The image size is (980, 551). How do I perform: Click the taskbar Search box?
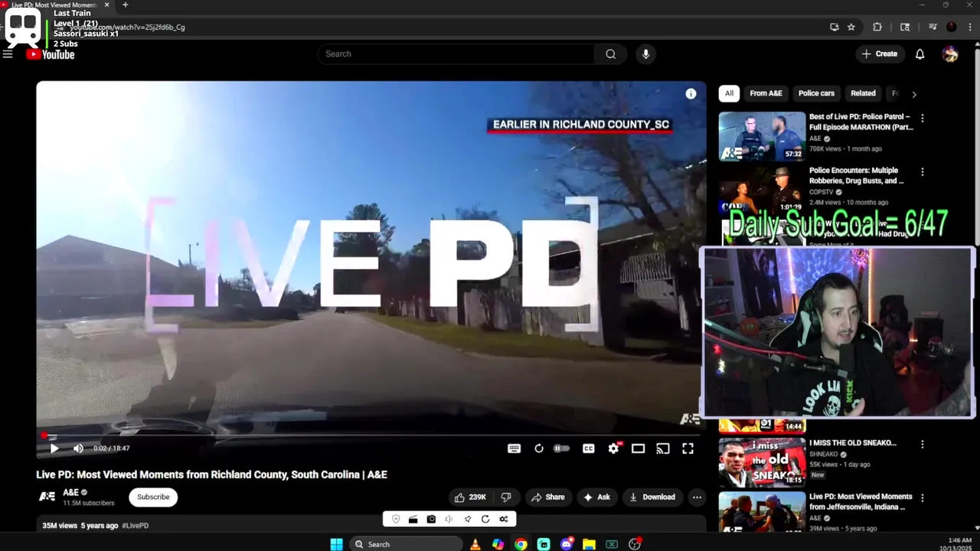tap(407, 544)
